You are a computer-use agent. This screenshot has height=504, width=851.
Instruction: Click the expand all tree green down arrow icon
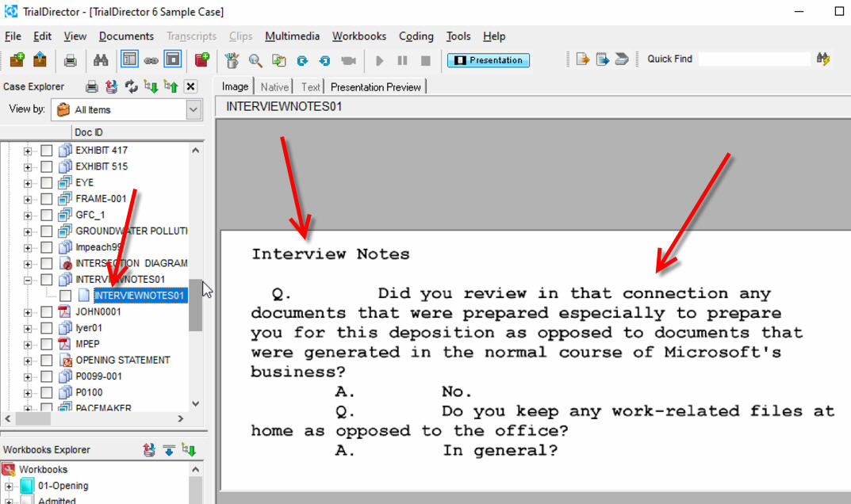click(151, 87)
